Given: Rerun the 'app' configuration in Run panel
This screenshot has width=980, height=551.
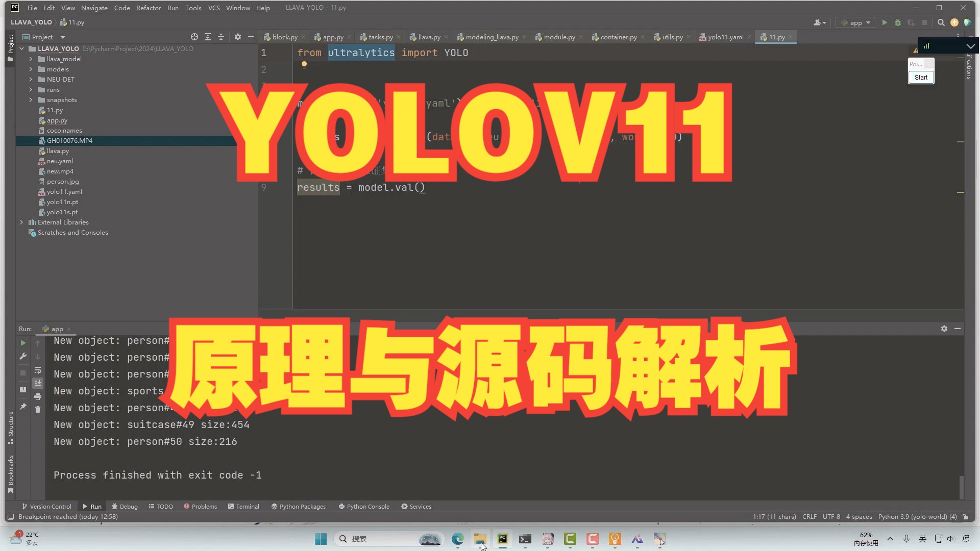Looking at the screenshot, I should (22, 343).
